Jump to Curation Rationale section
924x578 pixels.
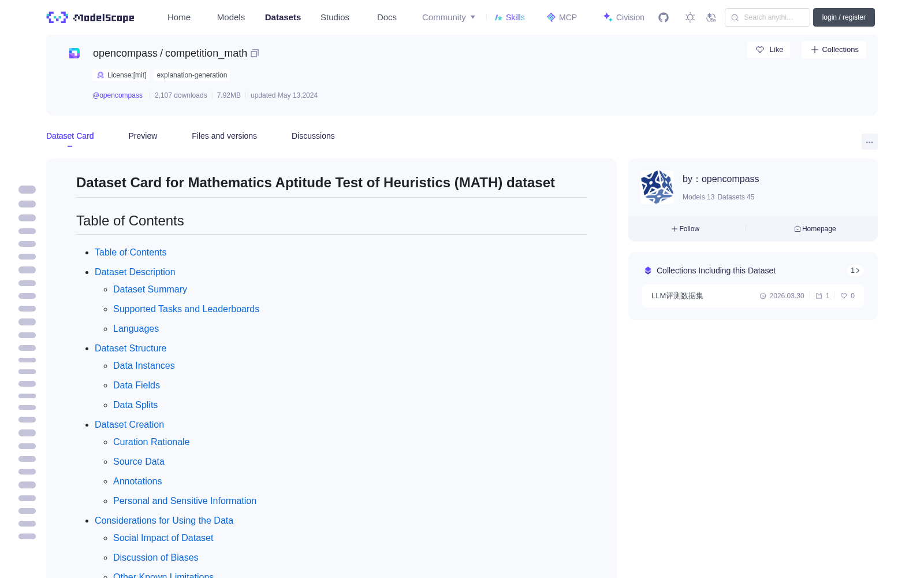[151, 442]
